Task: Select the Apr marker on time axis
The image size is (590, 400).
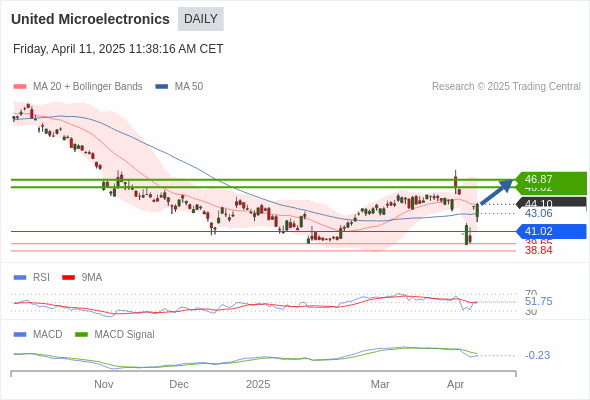Action: (x=455, y=385)
